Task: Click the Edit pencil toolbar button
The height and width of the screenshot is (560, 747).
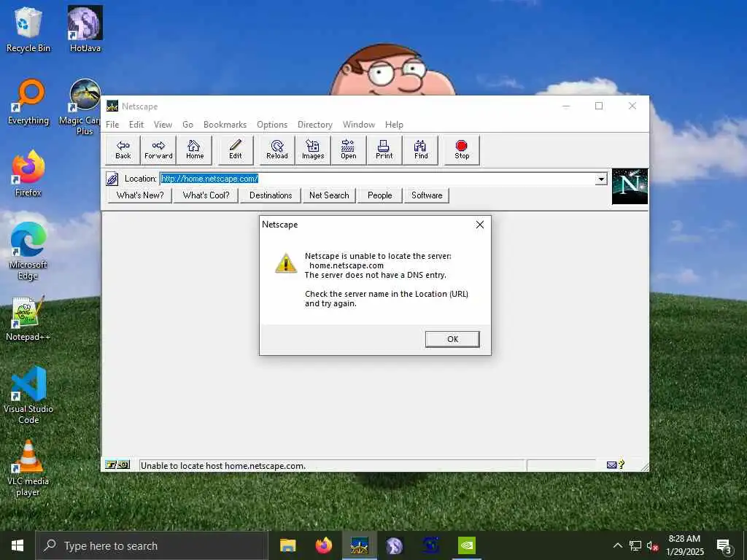Action: (236, 150)
